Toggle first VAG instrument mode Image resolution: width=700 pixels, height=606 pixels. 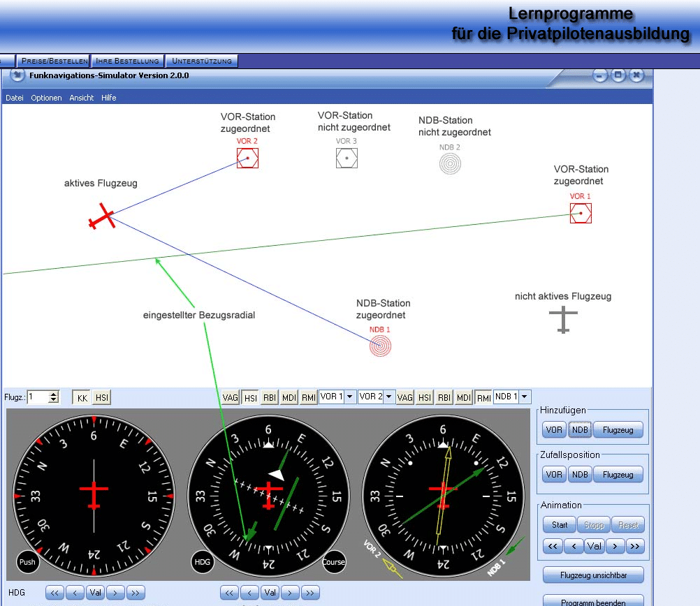231,397
